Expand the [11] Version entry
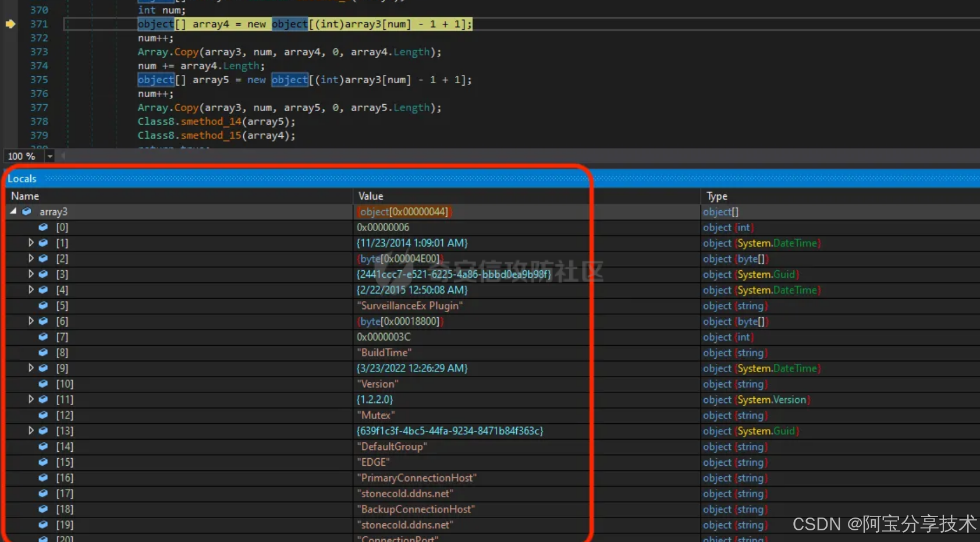980x542 pixels. [31, 399]
